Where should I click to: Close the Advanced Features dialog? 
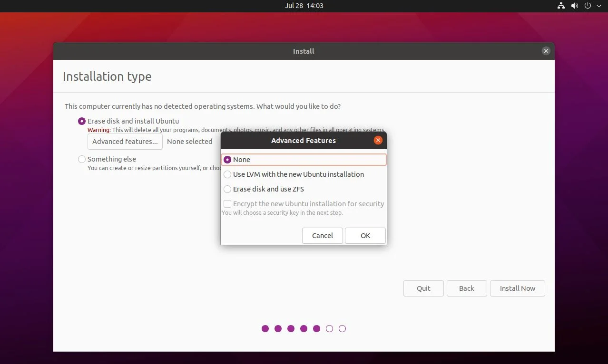tap(378, 140)
